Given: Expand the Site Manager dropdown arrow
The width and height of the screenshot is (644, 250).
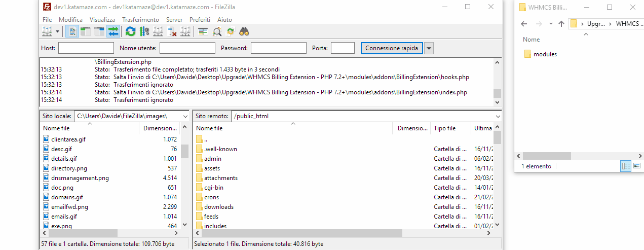Looking at the screenshot, I should pyautogui.click(x=57, y=31).
